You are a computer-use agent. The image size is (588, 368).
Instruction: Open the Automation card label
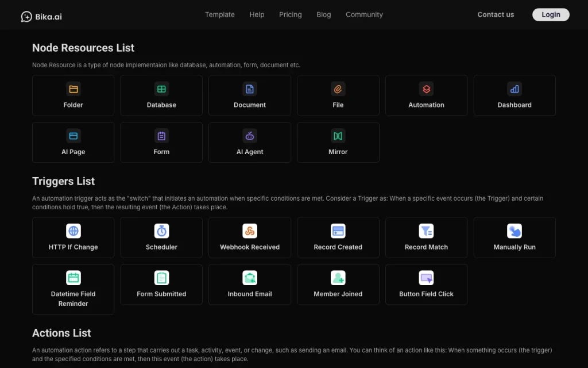[x=427, y=105]
